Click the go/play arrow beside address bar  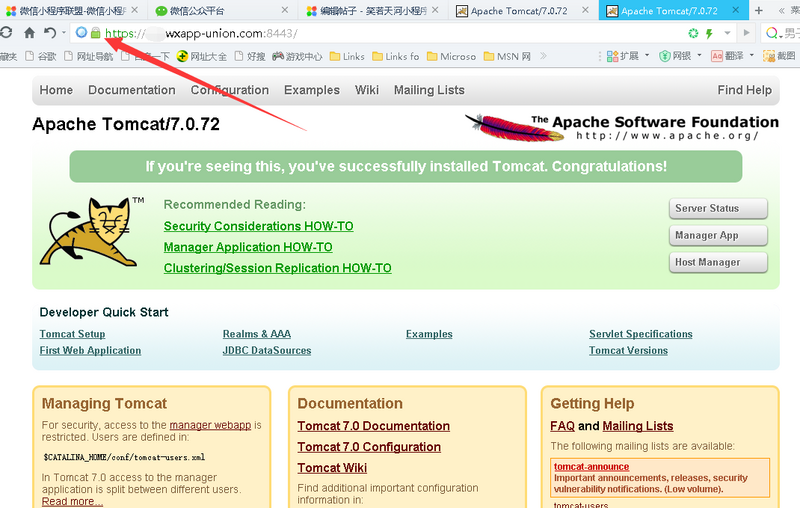point(747,33)
